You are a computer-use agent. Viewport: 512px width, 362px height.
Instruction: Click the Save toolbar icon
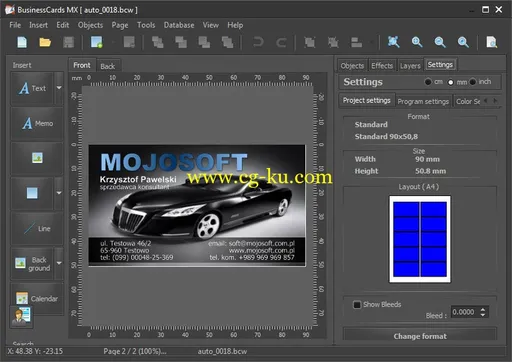click(69, 42)
